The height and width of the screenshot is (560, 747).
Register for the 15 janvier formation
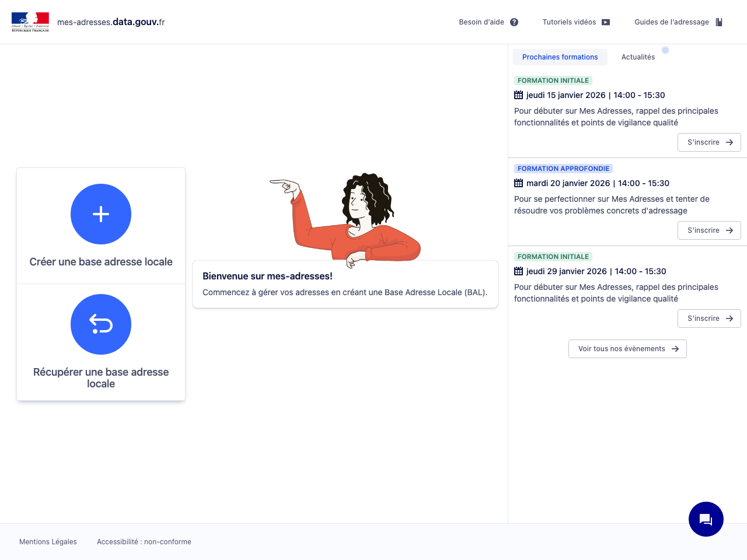point(709,142)
